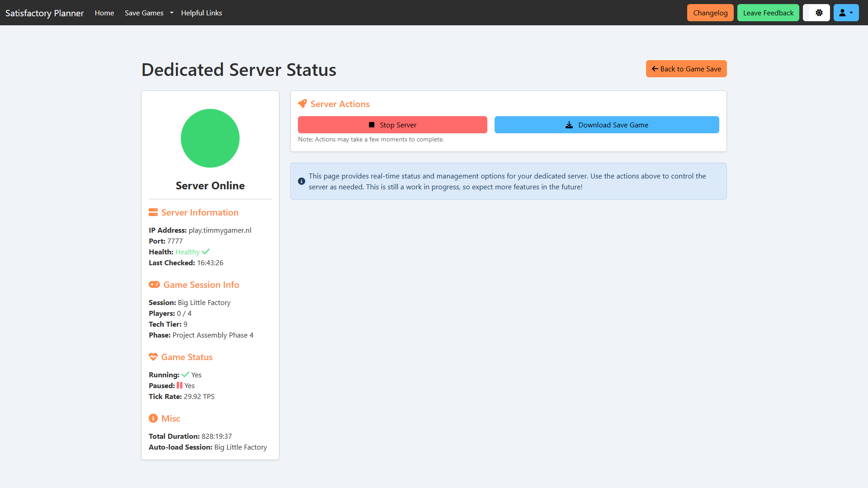
Task: Click the info icon beside the Misc heading
Action: 153,418
